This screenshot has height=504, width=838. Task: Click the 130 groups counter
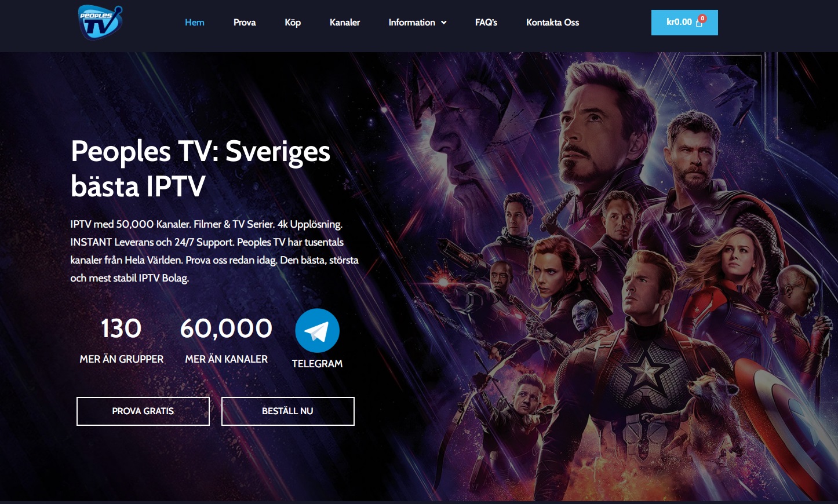point(121,328)
